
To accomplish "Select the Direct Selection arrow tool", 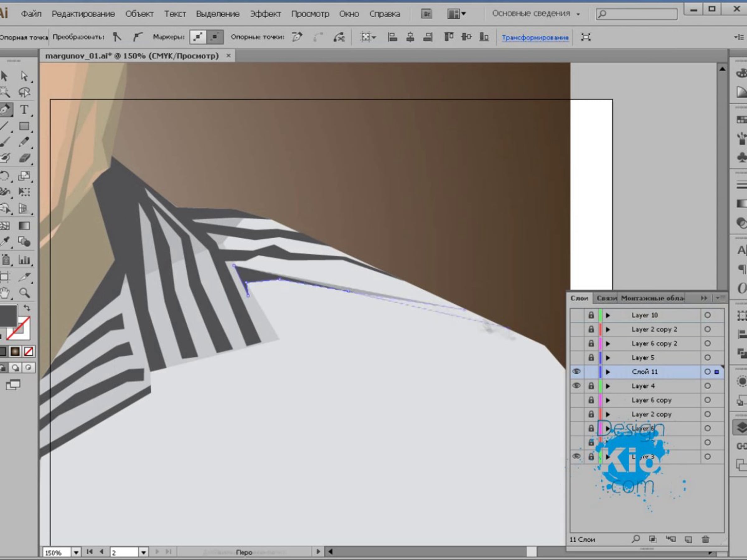I will 24,76.
